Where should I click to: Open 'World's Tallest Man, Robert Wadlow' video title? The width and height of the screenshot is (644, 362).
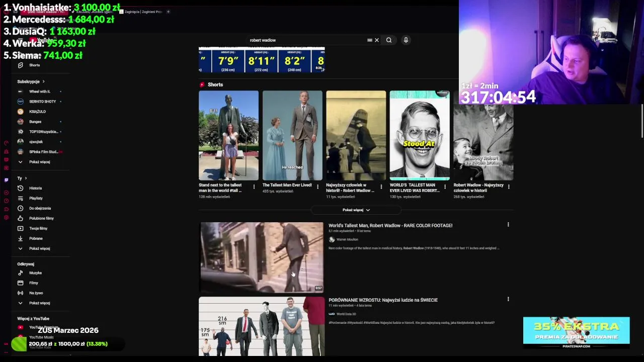pyautogui.click(x=390, y=225)
